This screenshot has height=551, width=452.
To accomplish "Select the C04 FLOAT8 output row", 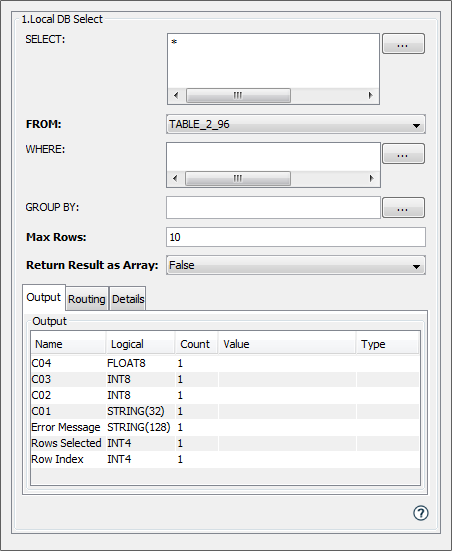I will [x=225, y=363].
